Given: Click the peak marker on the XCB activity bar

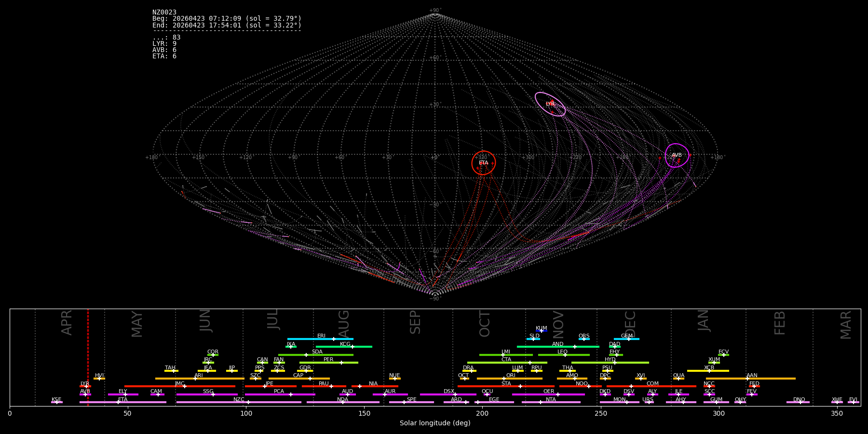Looking at the screenshot, I should (x=709, y=371).
